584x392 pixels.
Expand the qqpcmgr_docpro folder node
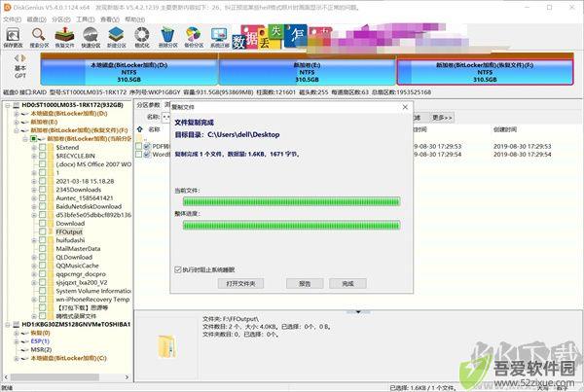tap(34, 274)
